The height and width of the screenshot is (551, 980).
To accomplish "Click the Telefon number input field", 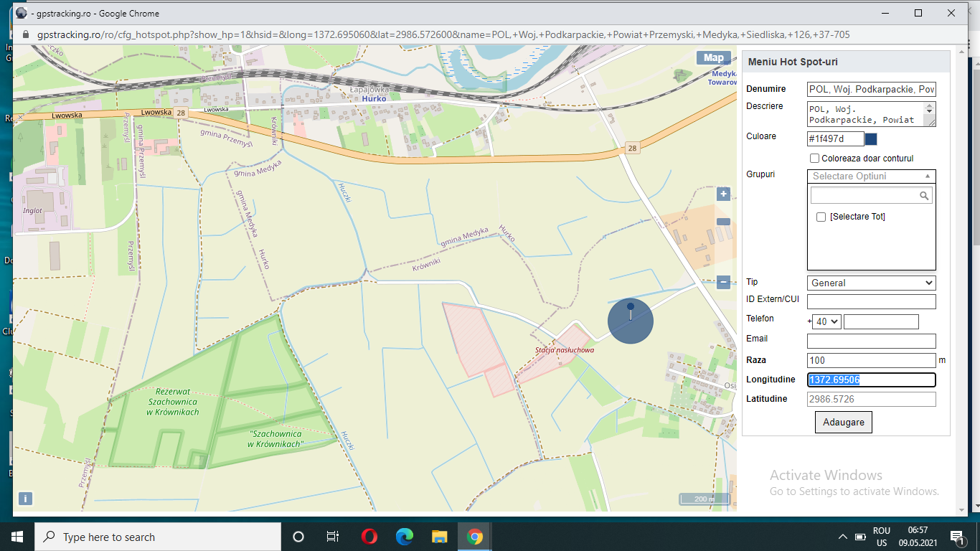I will coord(881,322).
